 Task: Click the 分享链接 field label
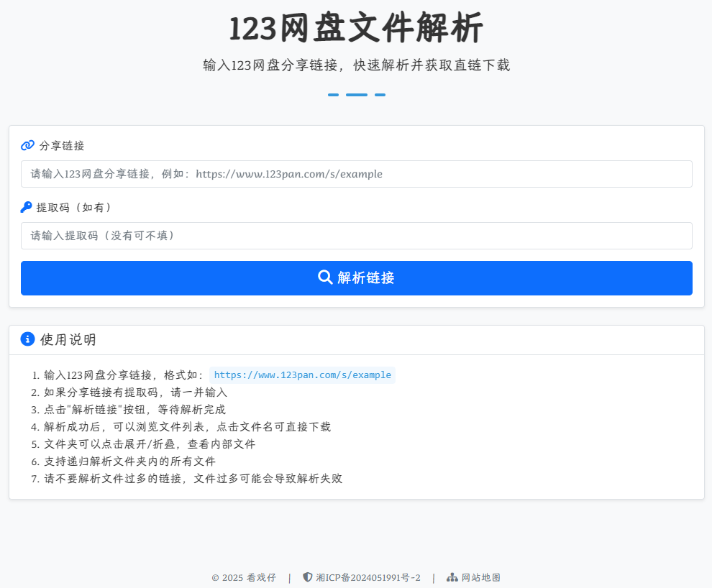(x=62, y=145)
